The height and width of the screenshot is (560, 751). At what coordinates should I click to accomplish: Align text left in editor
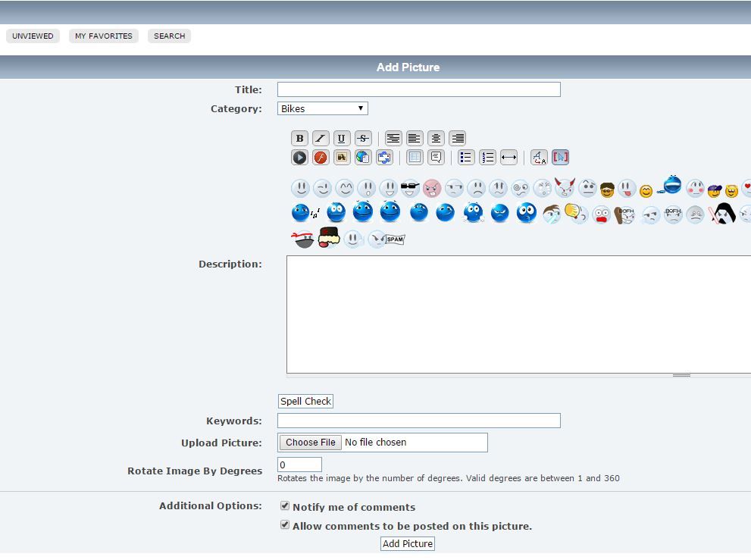[415, 139]
